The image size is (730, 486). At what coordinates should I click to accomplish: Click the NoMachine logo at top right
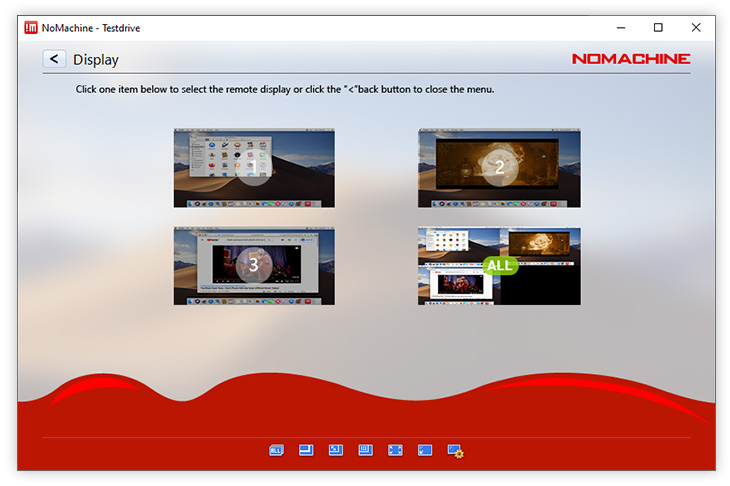(x=630, y=59)
